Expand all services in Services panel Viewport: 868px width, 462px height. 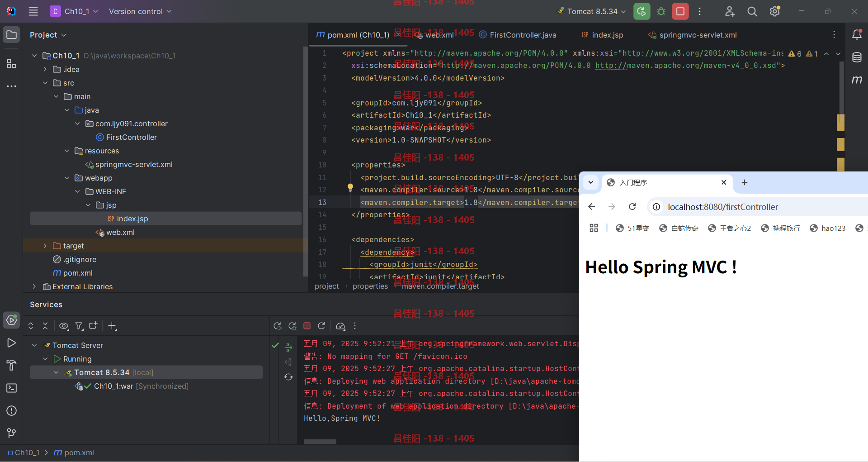pos(31,326)
